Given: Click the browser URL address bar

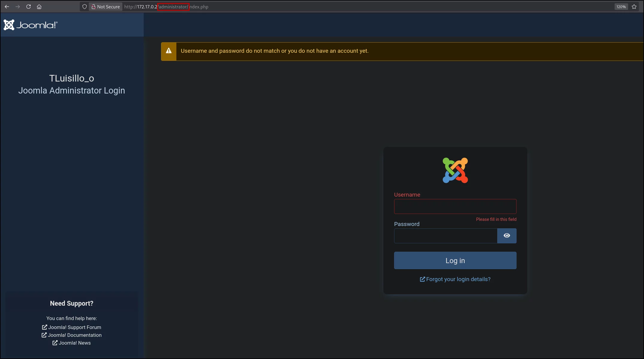Looking at the screenshot, I should click(360, 7).
